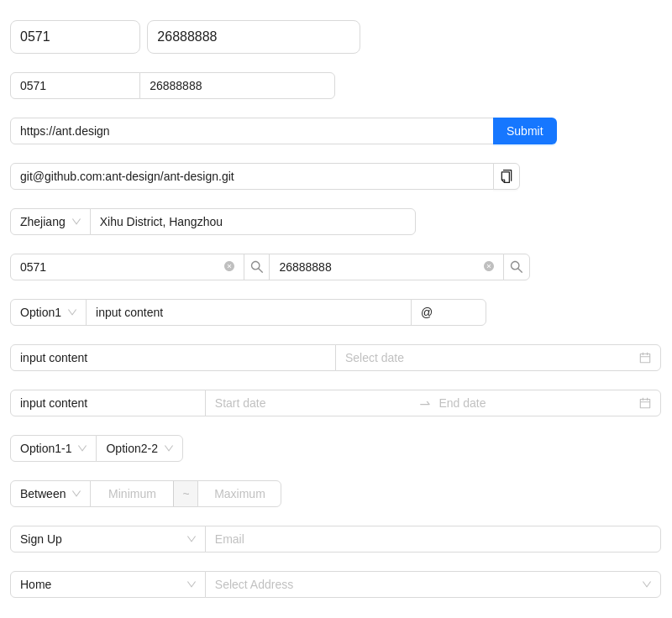
Task: Open calendar icon in date range picker
Action: (x=645, y=403)
